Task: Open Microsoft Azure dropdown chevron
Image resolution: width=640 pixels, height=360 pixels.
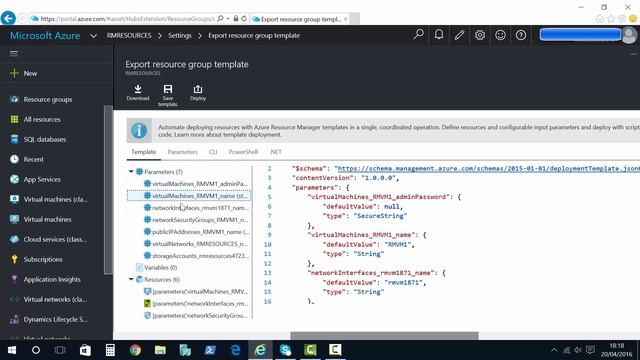Action: pyautogui.click(x=93, y=36)
